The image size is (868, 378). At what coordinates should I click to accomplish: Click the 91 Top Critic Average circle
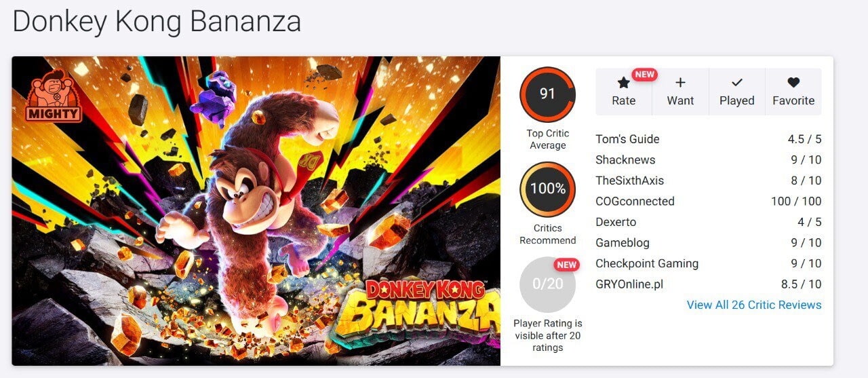click(x=547, y=94)
